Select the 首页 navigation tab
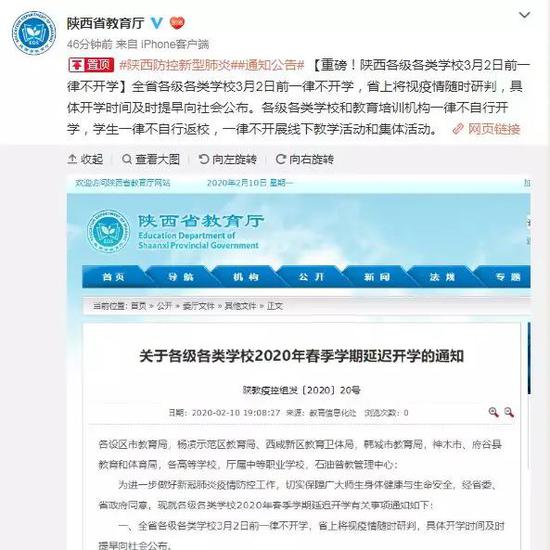Viewport: 550px width, 550px height. coord(113,277)
